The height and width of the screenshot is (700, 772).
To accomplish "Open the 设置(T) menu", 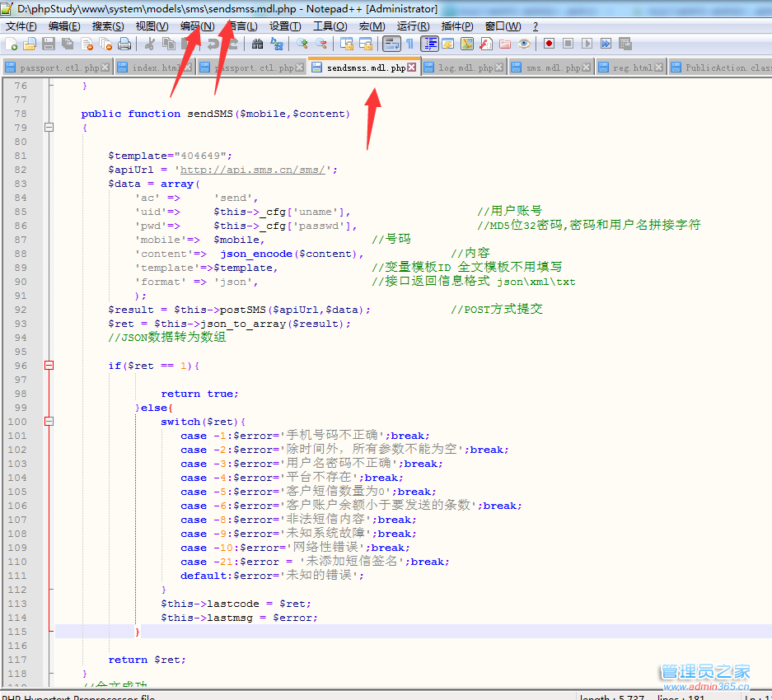I will [x=285, y=26].
